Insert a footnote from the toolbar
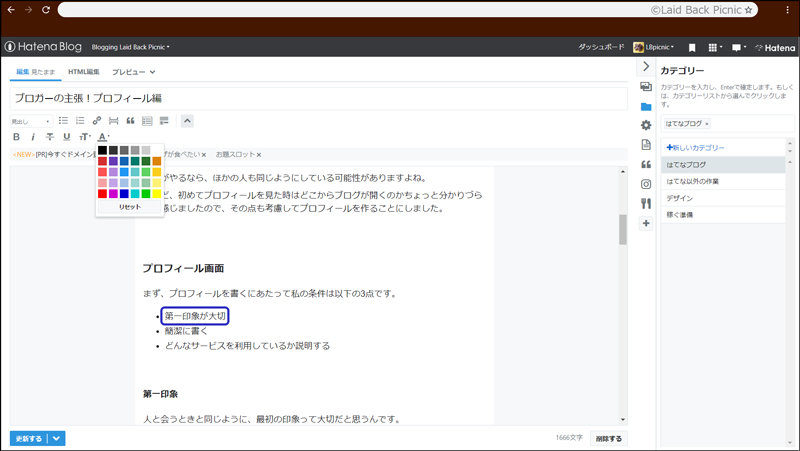 (x=164, y=121)
